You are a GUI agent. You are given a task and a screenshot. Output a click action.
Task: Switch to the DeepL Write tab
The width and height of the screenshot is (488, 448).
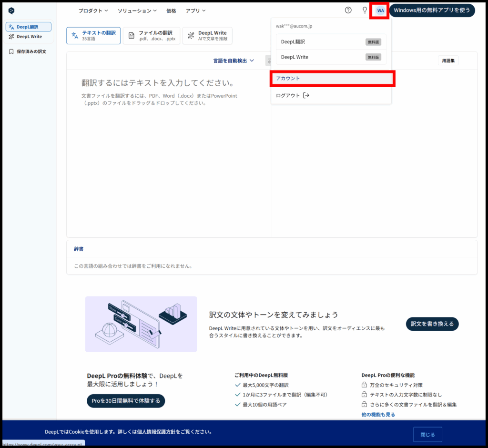(207, 35)
